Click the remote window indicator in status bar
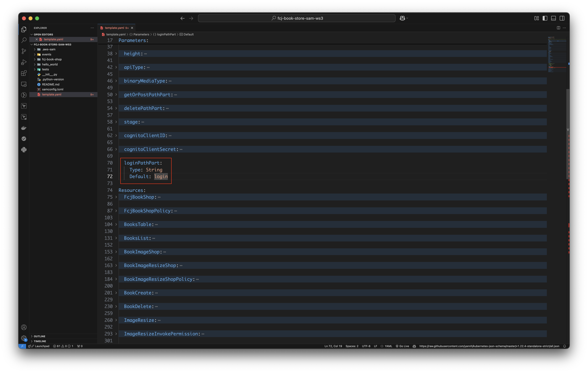The width and height of the screenshot is (588, 373). tap(22, 346)
